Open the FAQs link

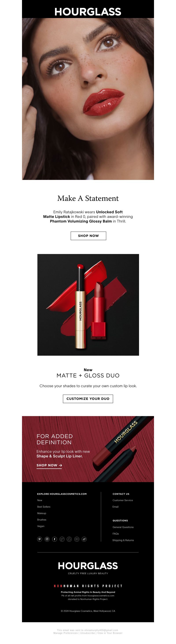click(115, 534)
